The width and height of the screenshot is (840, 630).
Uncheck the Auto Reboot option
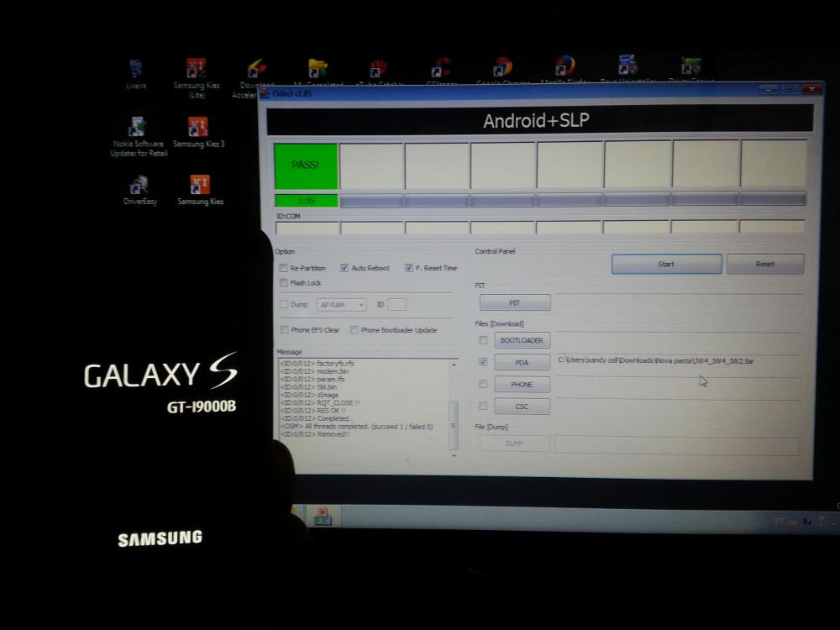[344, 268]
